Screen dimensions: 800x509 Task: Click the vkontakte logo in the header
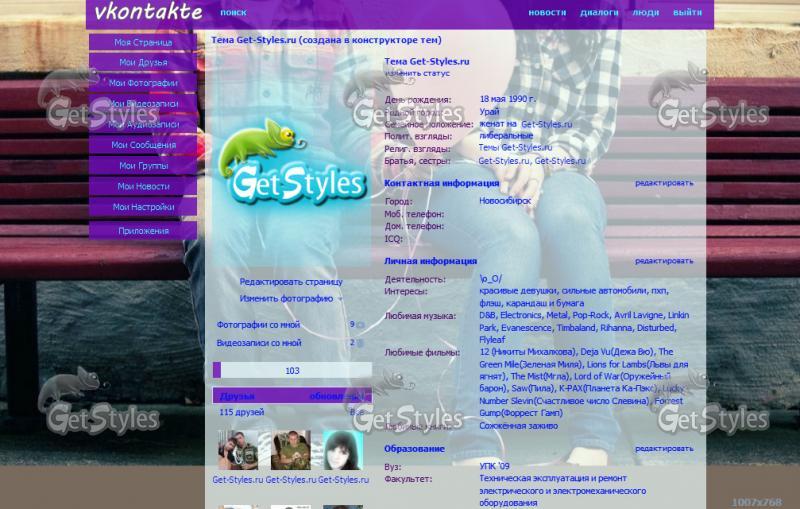pyautogui.click(x=148, y=12)
